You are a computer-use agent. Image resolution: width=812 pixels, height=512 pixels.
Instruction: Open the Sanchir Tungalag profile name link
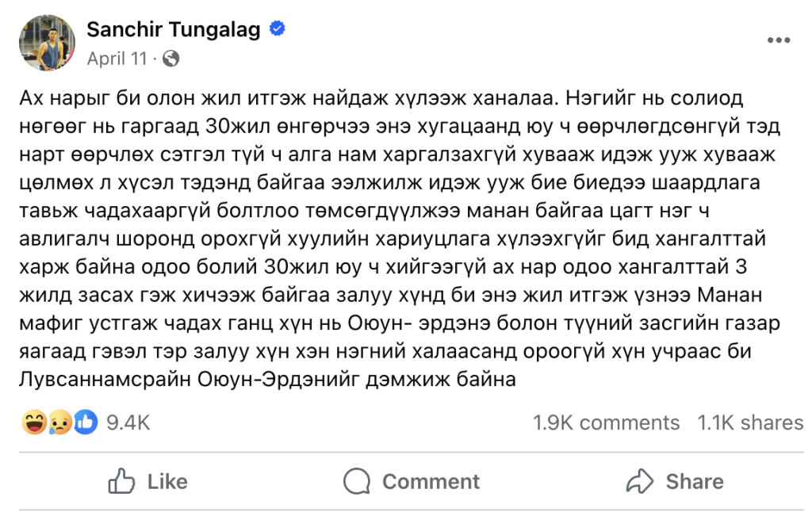pyautogui.click(x=173, y=30)
